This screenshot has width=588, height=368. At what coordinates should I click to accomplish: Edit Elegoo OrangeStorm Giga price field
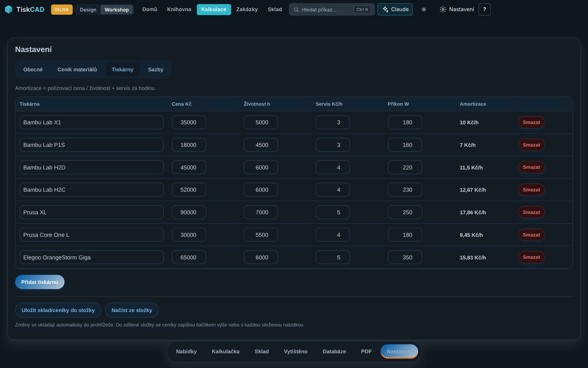(189, 257)
